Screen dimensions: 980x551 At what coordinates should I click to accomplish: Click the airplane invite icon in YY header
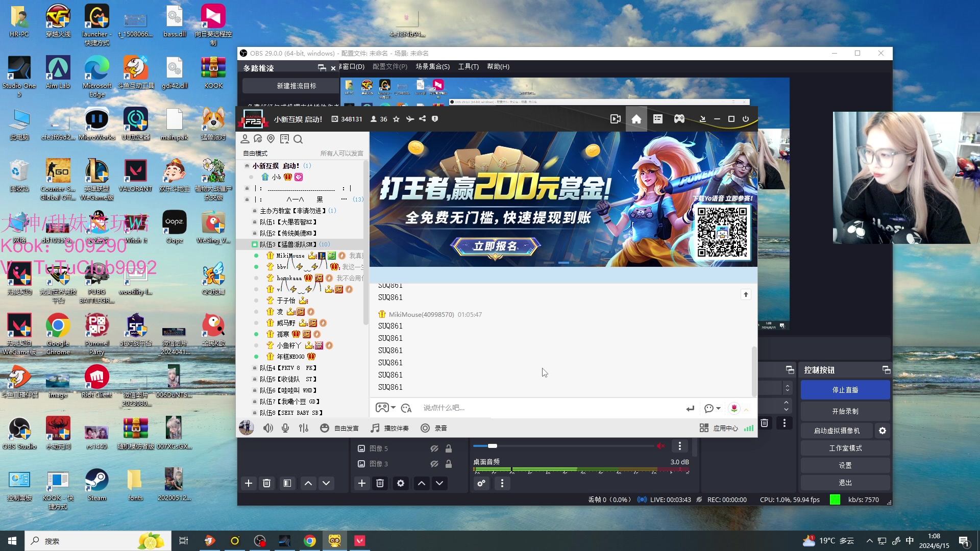410,119
